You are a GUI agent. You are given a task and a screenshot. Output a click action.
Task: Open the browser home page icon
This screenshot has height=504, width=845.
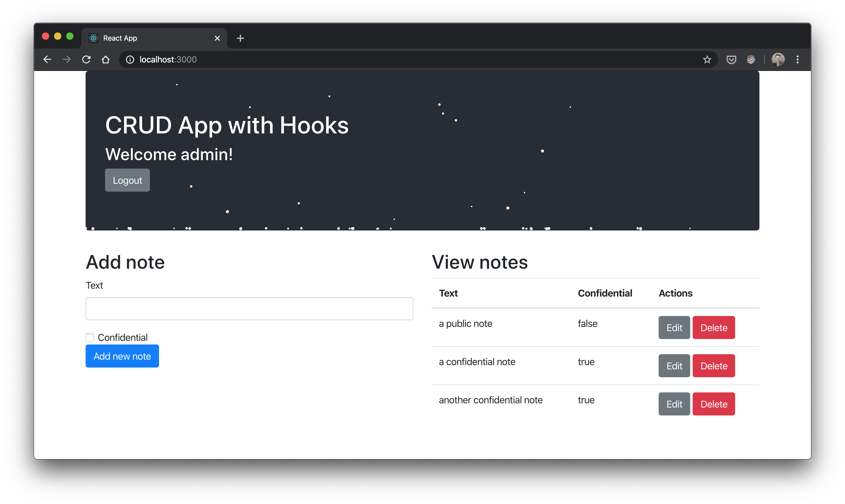(x=106, y=59)
